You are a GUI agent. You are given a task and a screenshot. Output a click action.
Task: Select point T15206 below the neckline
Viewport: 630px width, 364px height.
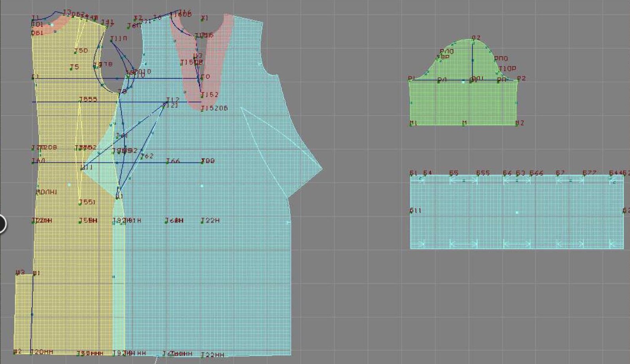click(x=214, y=108)
